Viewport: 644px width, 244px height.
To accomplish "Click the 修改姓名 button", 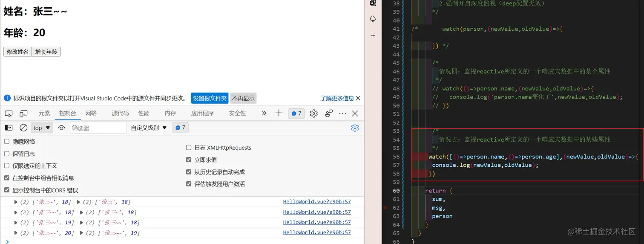I will coord(17,52).
